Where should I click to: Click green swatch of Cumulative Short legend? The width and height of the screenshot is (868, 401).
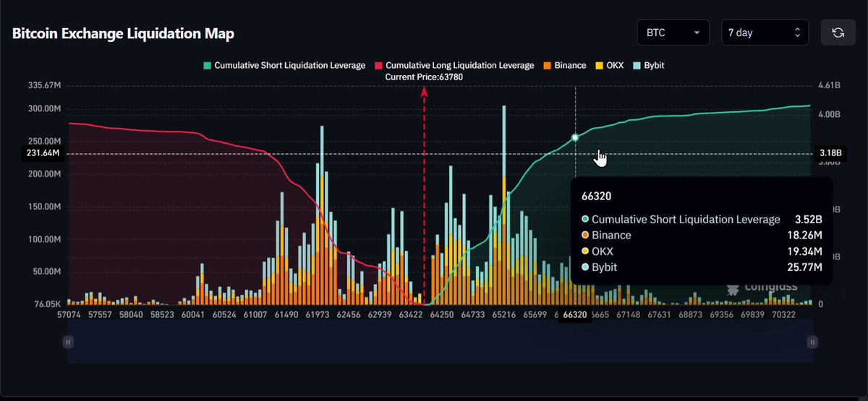(x=206, y=66)
